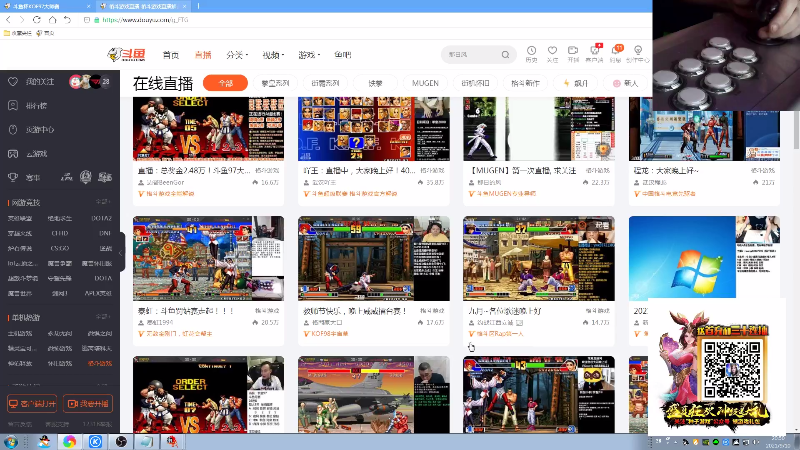This screenshot has height=450, width=800.
Task: Open CSGO in sidebar game list
Action: [x=60, y=248]
